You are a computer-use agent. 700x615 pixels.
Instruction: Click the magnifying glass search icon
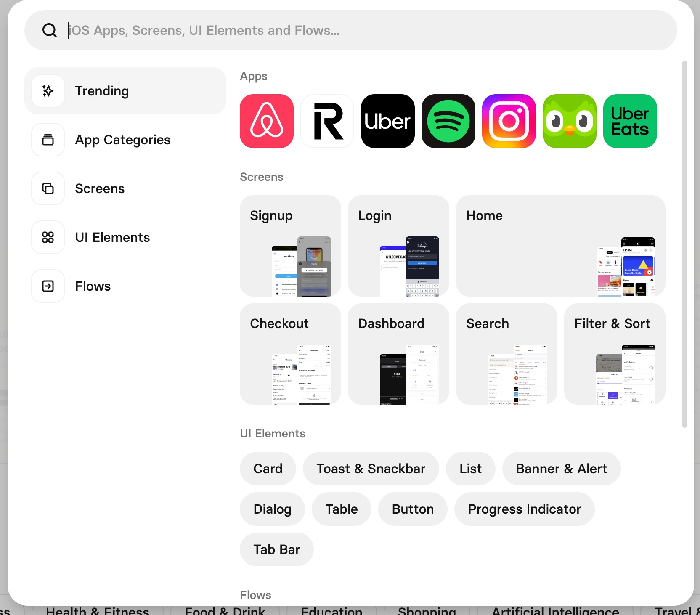(x=50, y=30)
